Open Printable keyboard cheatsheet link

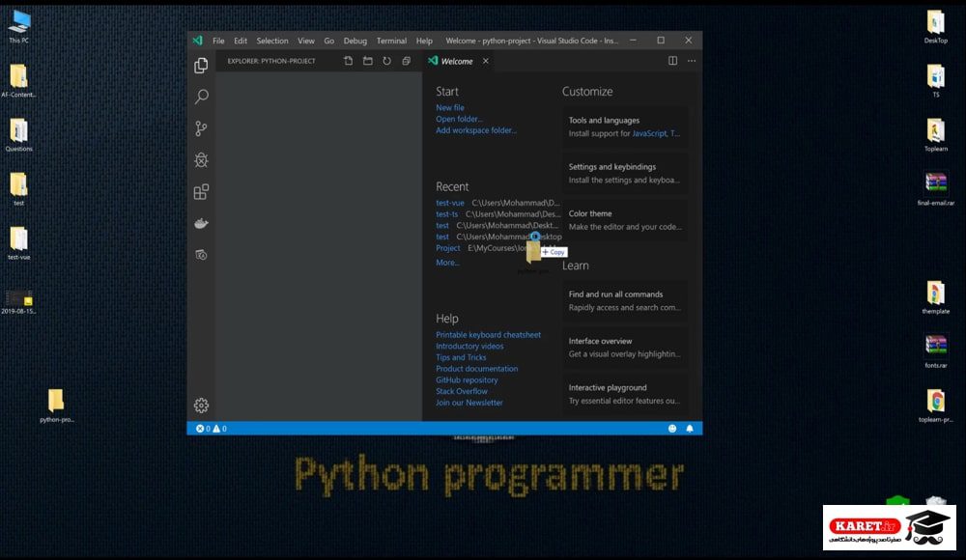coord(488,334)
